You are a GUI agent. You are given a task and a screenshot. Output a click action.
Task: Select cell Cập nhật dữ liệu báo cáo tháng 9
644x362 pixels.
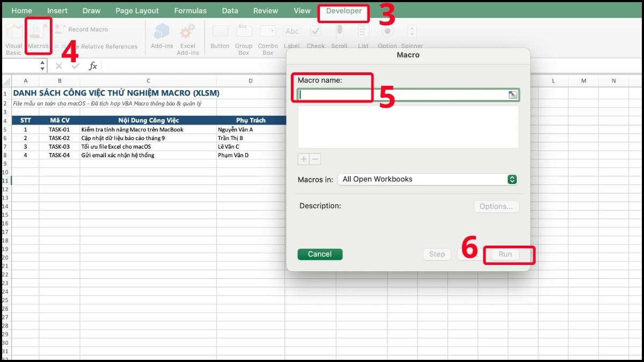[x=148, y=138]
